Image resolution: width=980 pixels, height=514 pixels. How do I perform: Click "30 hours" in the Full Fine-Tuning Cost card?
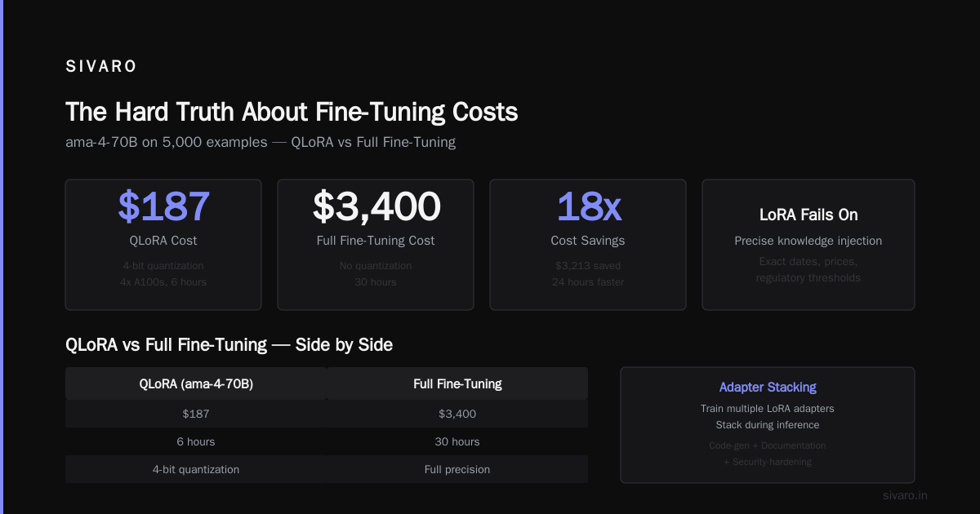coord(376,282)
